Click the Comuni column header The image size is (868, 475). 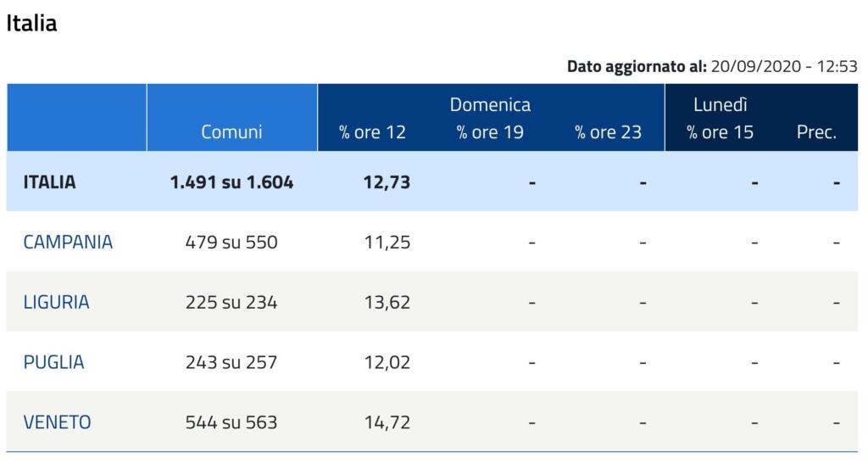click(x=231, y=132)
